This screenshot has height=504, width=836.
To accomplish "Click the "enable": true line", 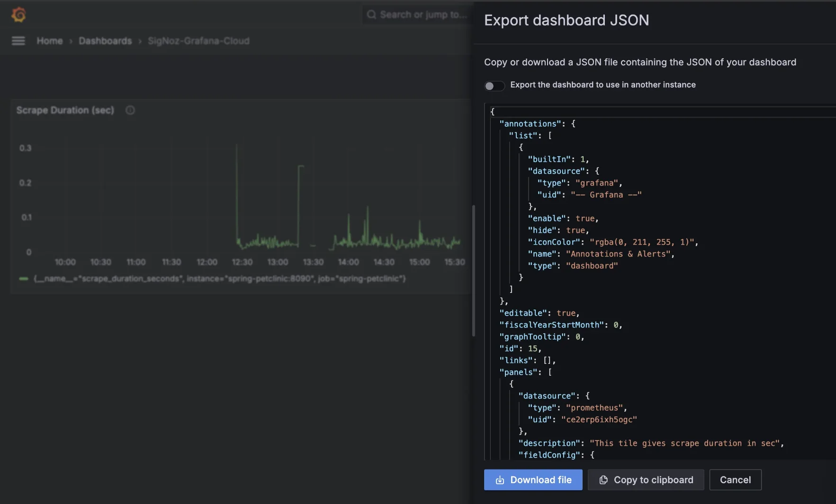I will [x=563, y=218].
